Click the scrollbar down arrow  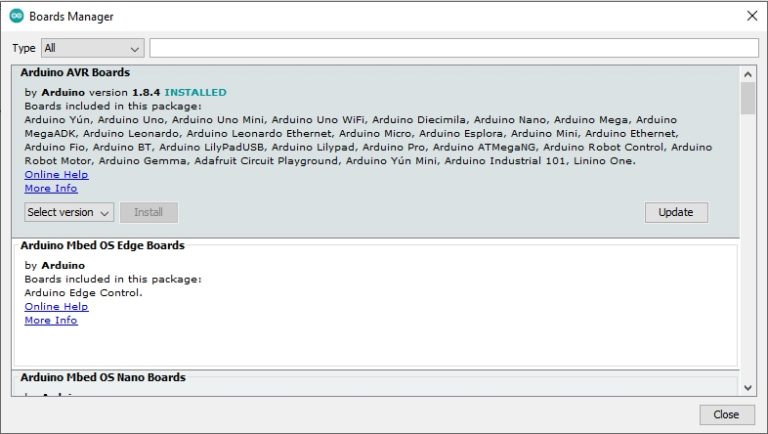point(748,387)
